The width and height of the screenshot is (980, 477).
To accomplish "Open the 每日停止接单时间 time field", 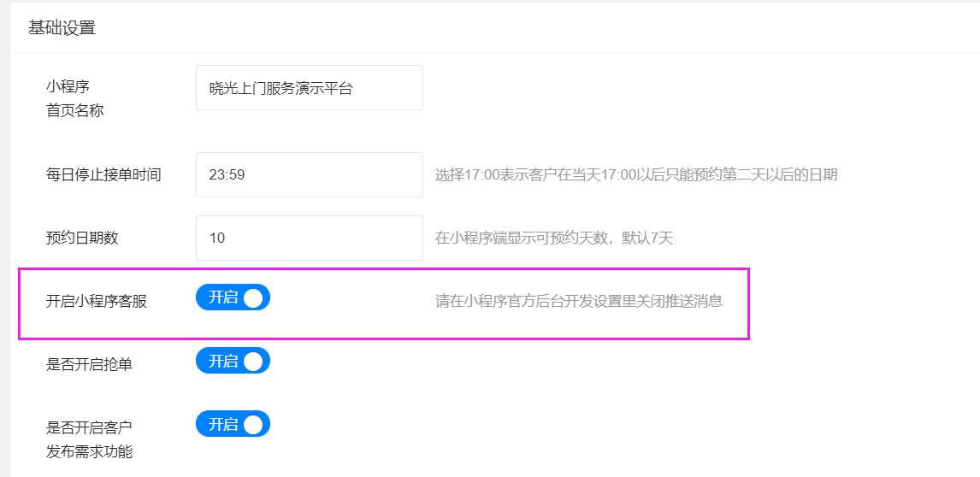I will (x=309, y=175).
